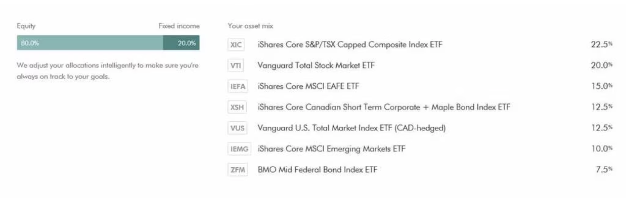The width and height of the screenshot is (644, 199).
Task: Click the 7.5% allocation for ZFM
Action: 603,170
